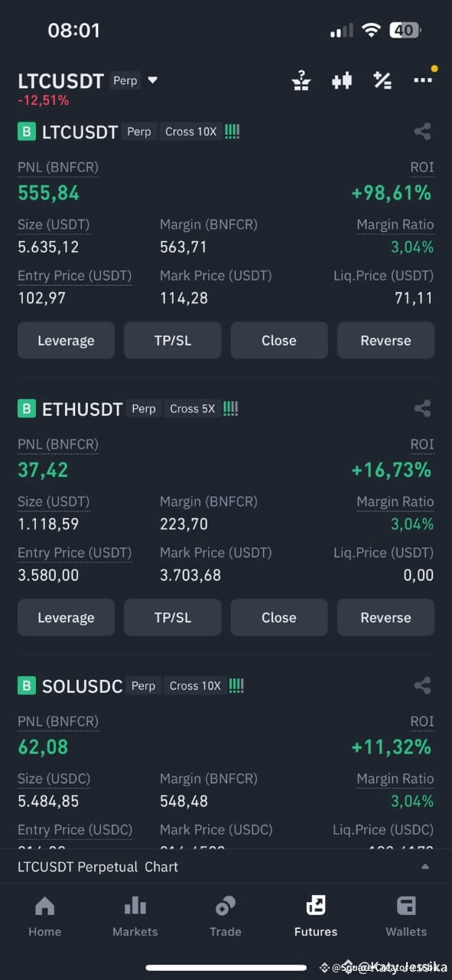Viewport: 452px width, 980px height.
Task: Open the three-dot more menu
Action: [423, 80]
